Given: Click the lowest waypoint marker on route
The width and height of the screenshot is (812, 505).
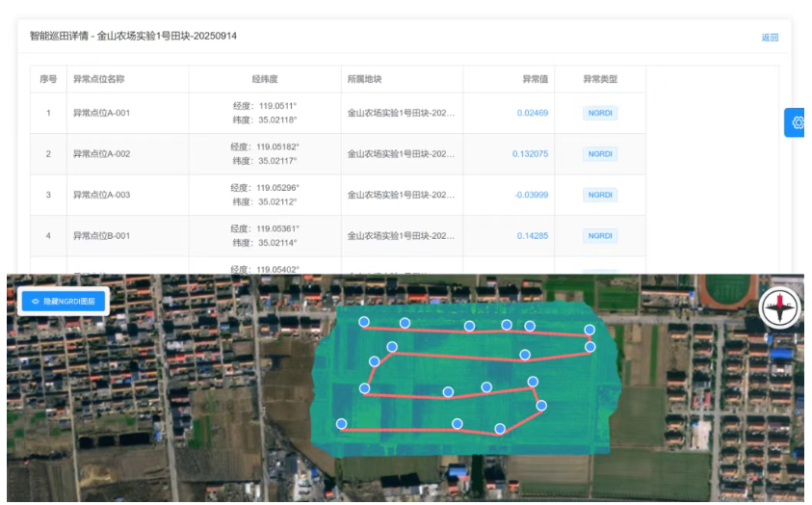Looking at the screenshot, I should click(500, 429).
